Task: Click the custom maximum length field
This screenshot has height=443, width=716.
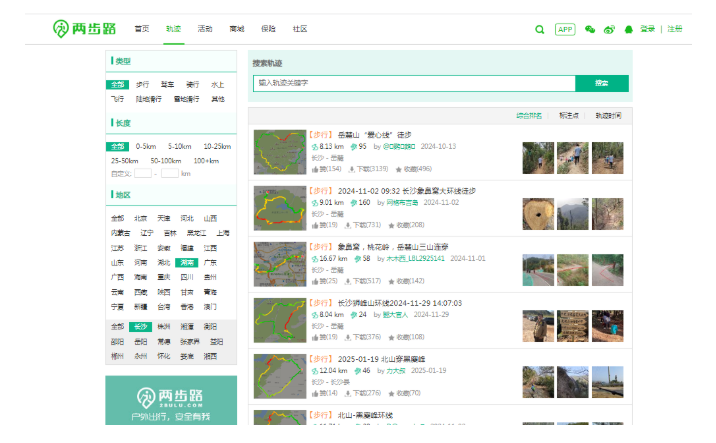Action: coord(170,174)
